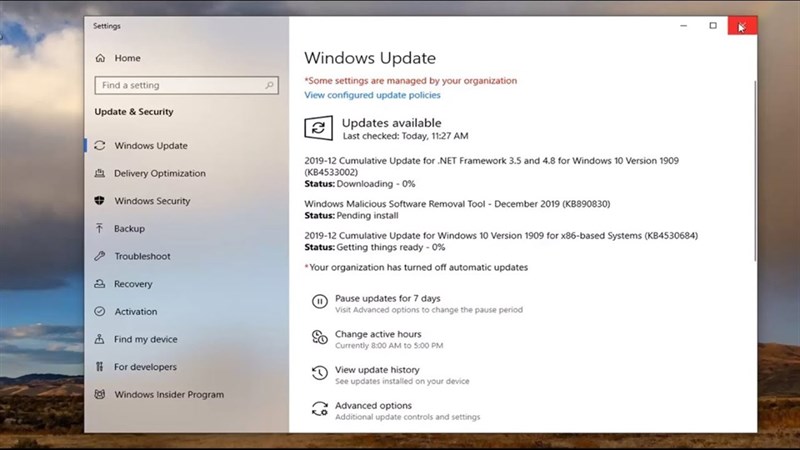Click the .NET Framework KB4533002 update entry
The width and height of the screenshot is (800, 450).
[x=491, y=166]
